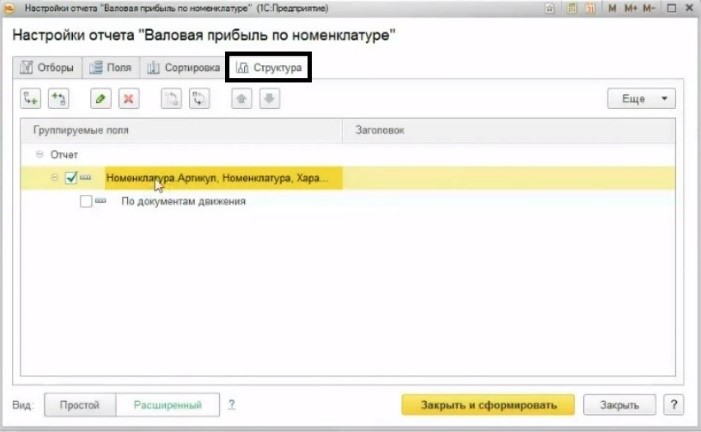Open the Еще dropdown menu
The image size is (701, 432).
[641, 99]
